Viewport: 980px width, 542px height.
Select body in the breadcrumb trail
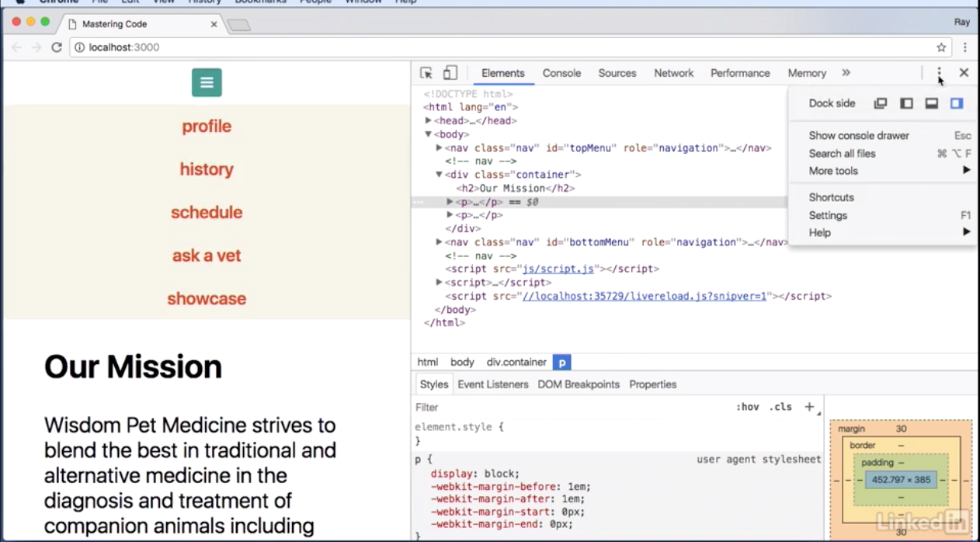[462, 362]
